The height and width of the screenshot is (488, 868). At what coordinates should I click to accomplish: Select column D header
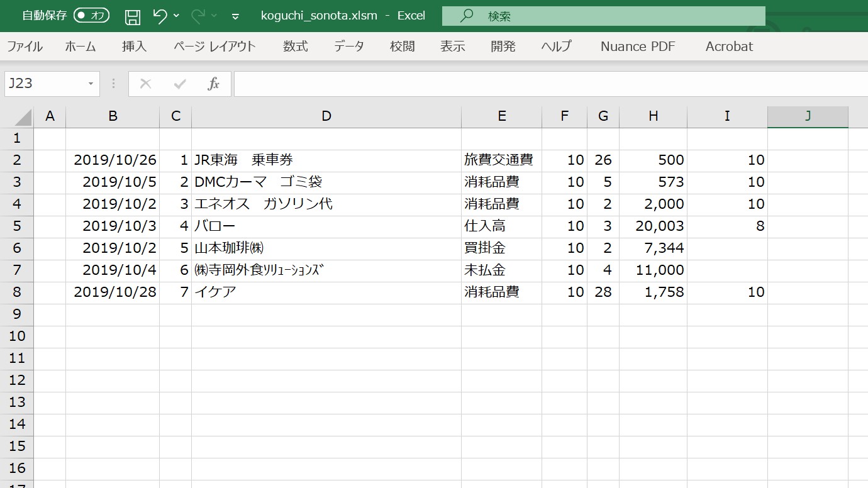point(326,116)
